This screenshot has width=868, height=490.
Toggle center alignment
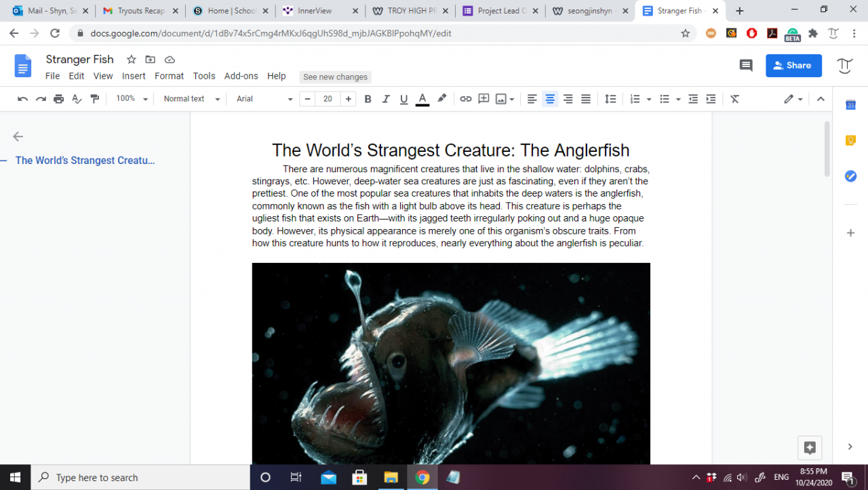click(550, 99)
